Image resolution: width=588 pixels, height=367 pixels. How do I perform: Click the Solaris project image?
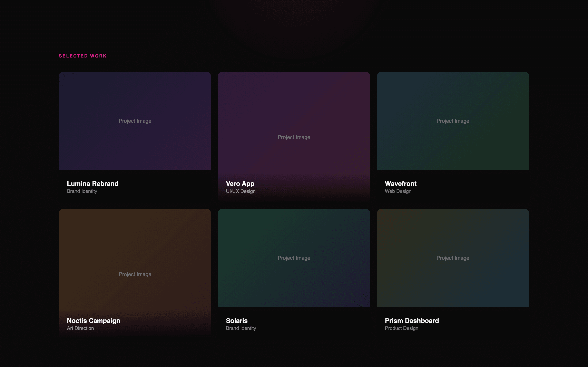click(x=294, y=258)
